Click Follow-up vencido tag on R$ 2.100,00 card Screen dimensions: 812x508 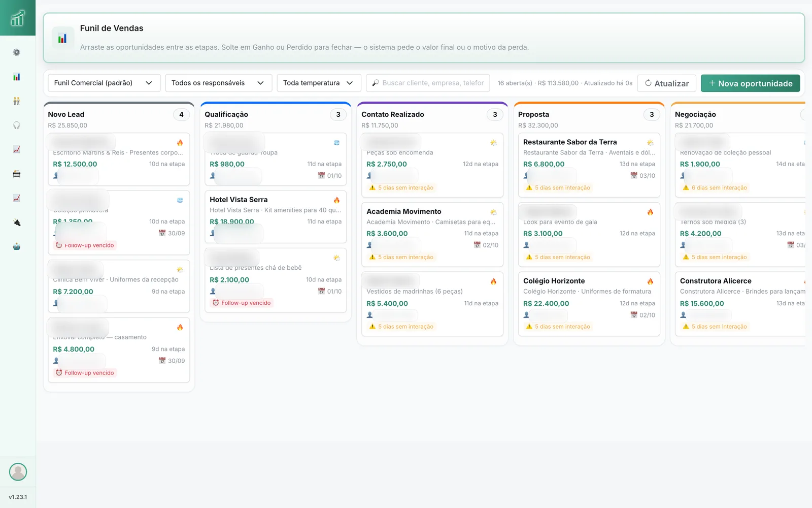[x=242, y=303]
